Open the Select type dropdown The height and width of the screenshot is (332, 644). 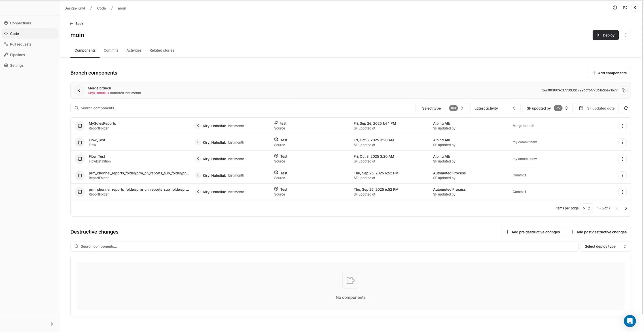(x=443, y=108)
